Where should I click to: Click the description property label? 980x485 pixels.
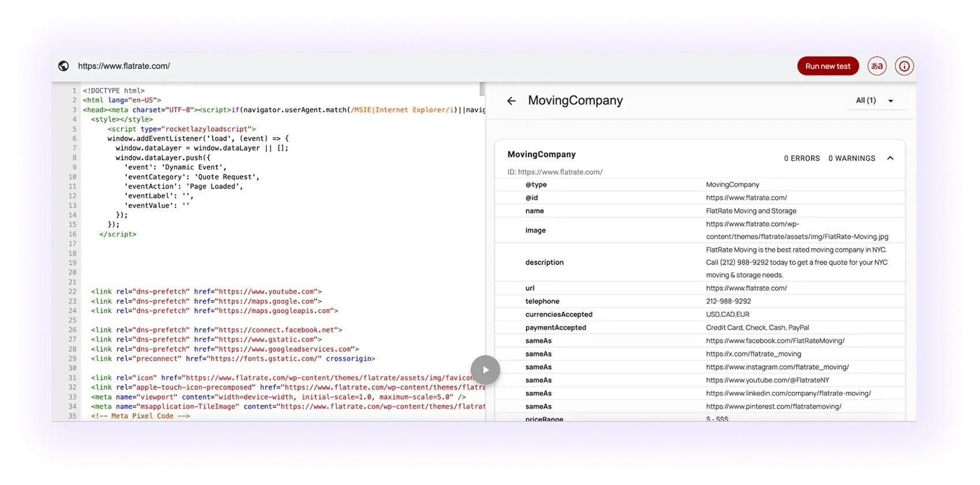[x=544, y=262]
